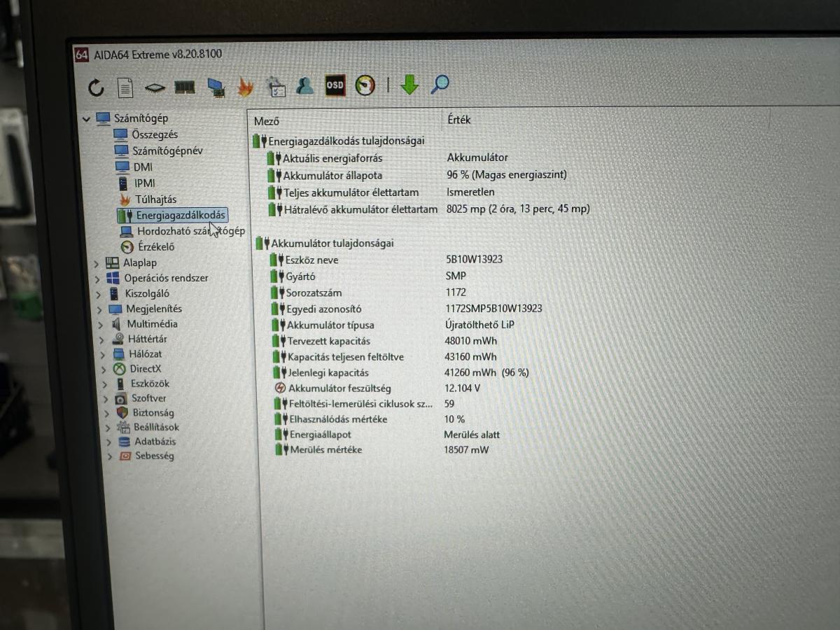Click the user account toolbar icon
This screenshot has height=630, width=840.
305,85
